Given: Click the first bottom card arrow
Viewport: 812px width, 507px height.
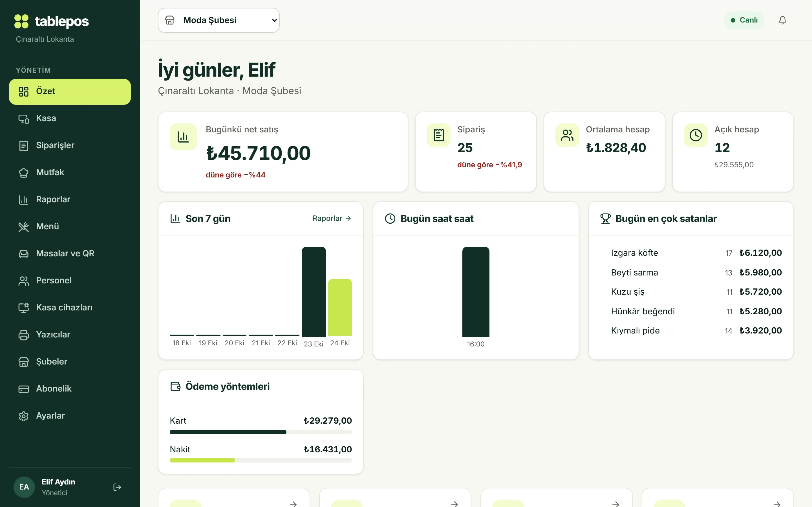Looking at the screenshot, I should point(293,504).
